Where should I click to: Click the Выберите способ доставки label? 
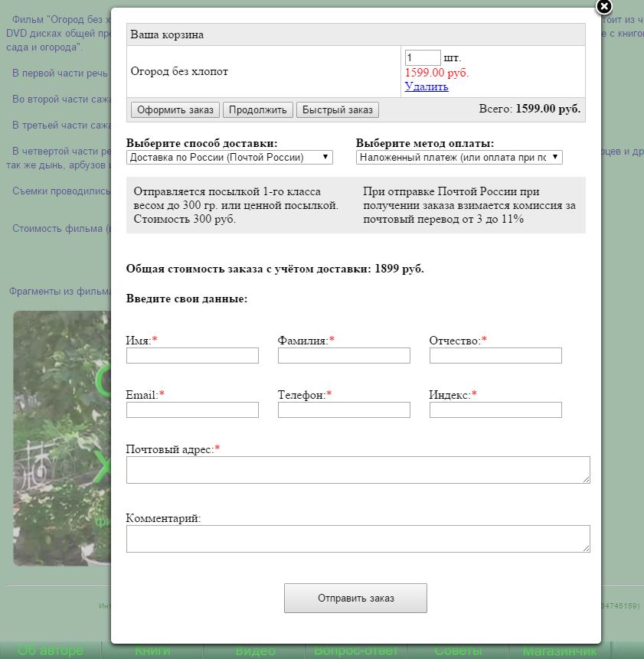click(201, 143)
